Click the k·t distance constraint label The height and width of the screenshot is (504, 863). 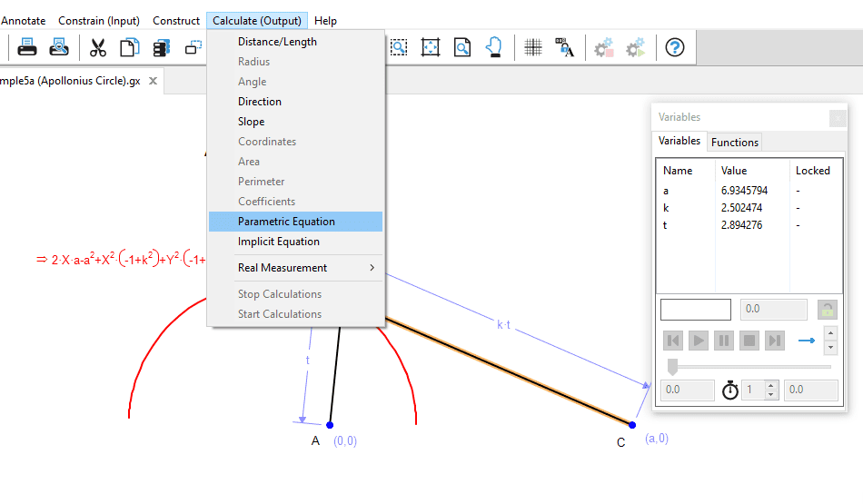point(503,324)
